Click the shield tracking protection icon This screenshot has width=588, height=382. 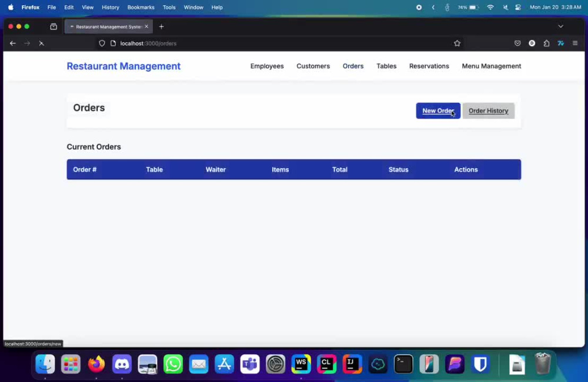coord(102,43)
